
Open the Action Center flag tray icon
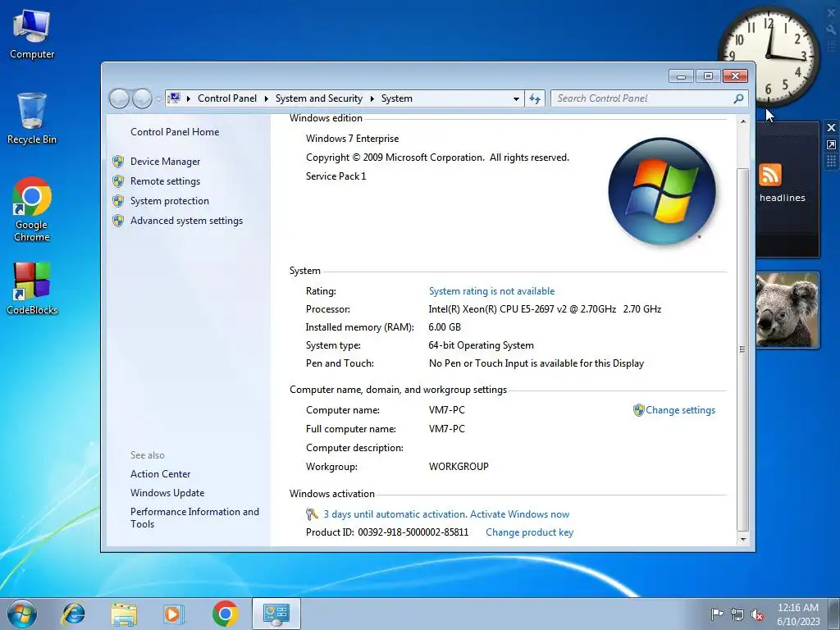[x=717, y=614]
